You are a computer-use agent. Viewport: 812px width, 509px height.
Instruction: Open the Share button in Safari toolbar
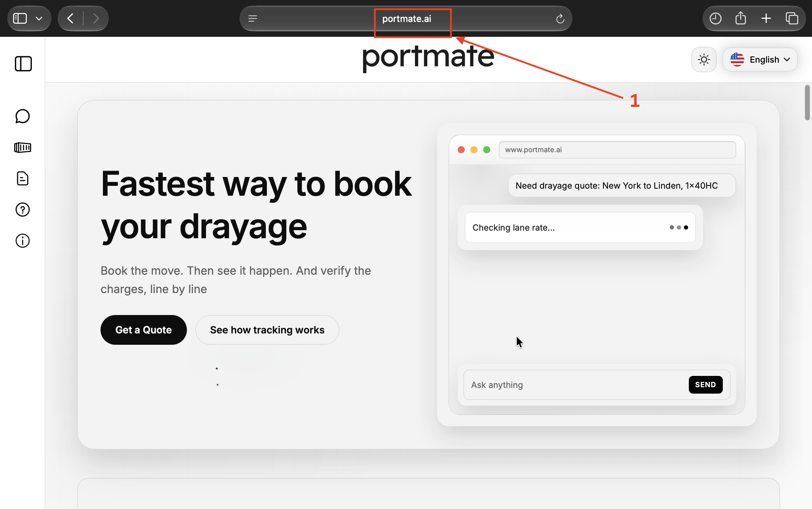(x=740, y=18)
